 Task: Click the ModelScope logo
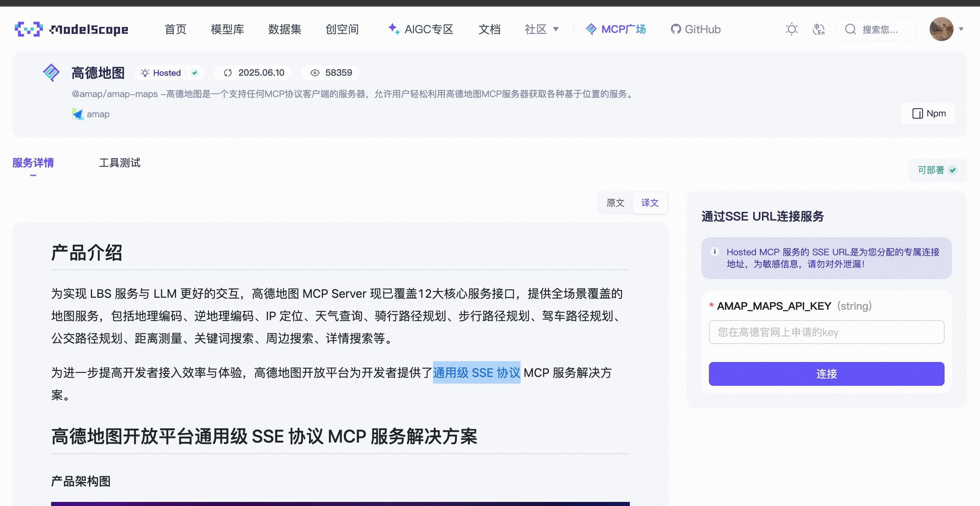point(71,29)
